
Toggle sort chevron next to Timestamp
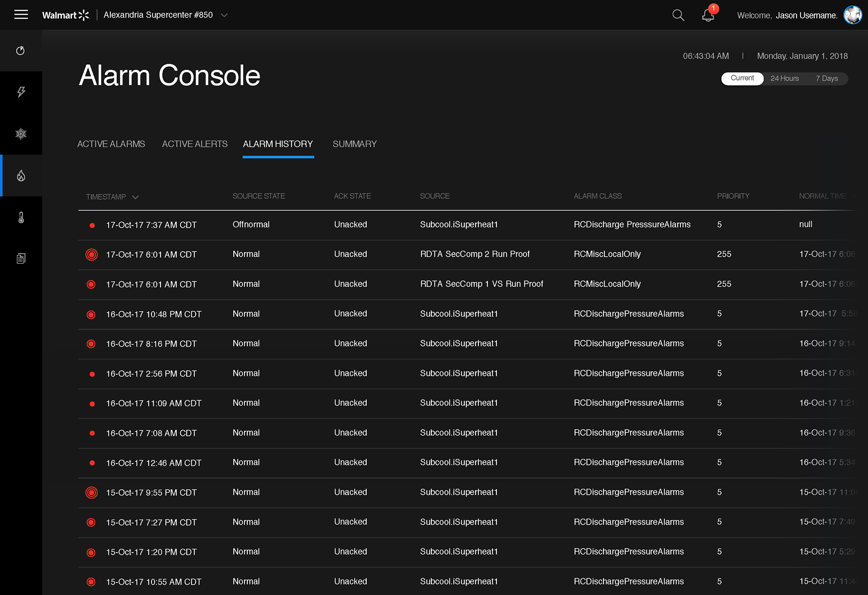tap(135, 197)
